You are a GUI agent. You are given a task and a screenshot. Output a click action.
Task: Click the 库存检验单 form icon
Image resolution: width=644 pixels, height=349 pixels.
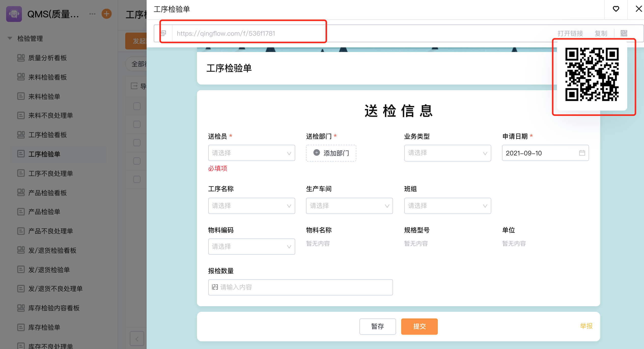(21, 327)
